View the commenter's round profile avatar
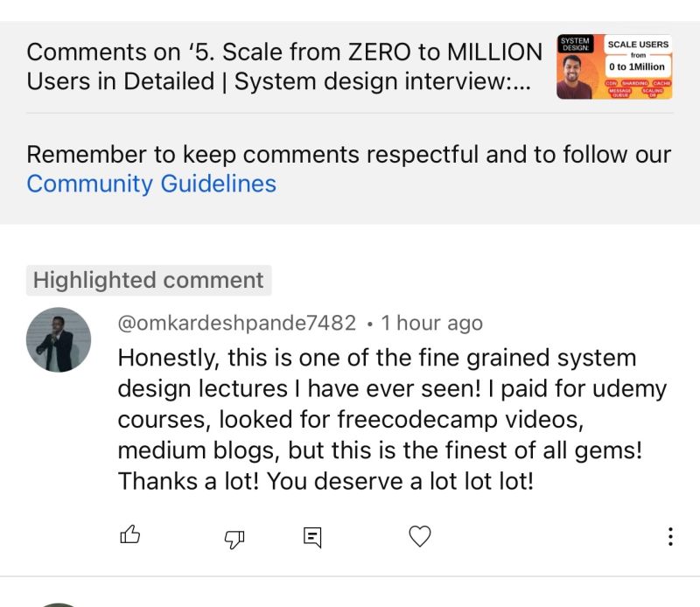Screen dimensions: 700x607 [x=59, y=339]
